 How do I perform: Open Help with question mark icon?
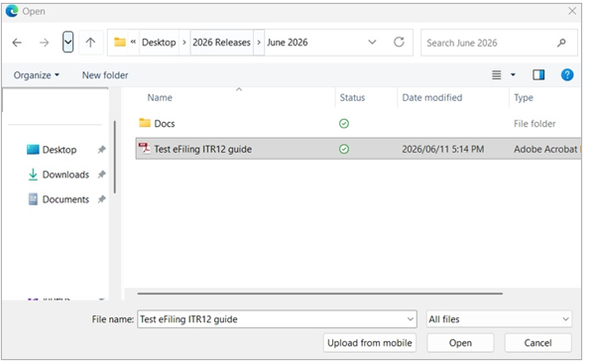[567, 75]
